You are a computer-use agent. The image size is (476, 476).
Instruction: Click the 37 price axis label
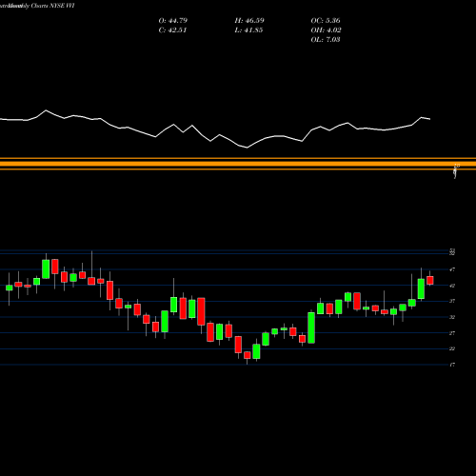[452, 301]
